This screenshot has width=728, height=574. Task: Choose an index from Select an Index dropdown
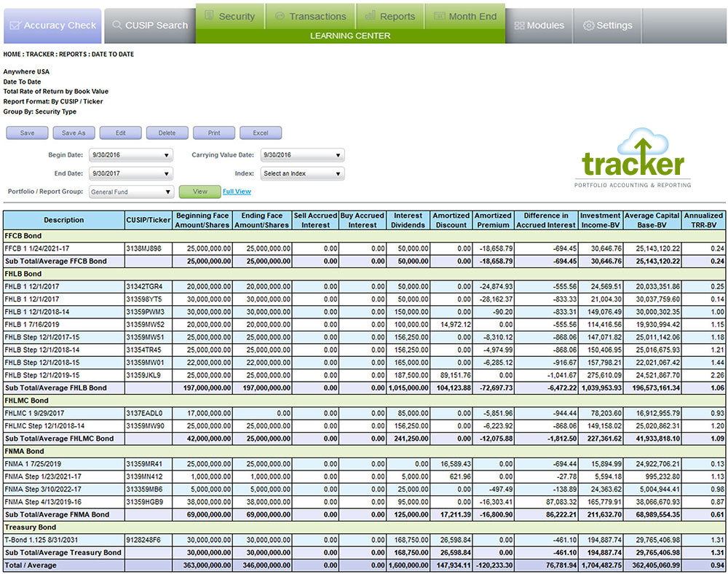pos(302,173)
